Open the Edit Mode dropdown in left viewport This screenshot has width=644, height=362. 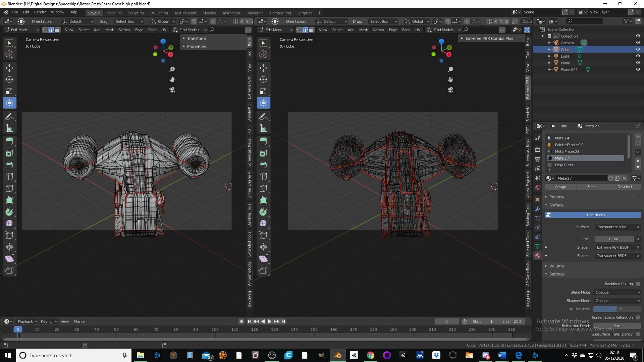[x=22, y=30]
